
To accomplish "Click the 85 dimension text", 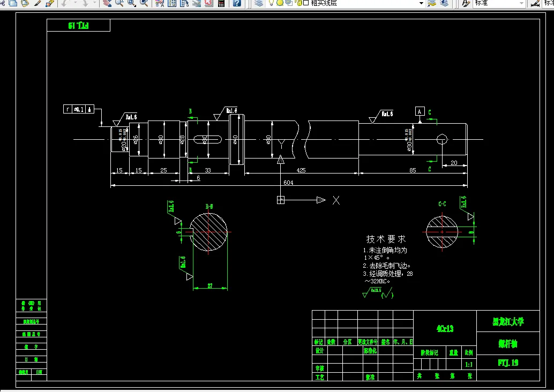I will click(413, 170).
